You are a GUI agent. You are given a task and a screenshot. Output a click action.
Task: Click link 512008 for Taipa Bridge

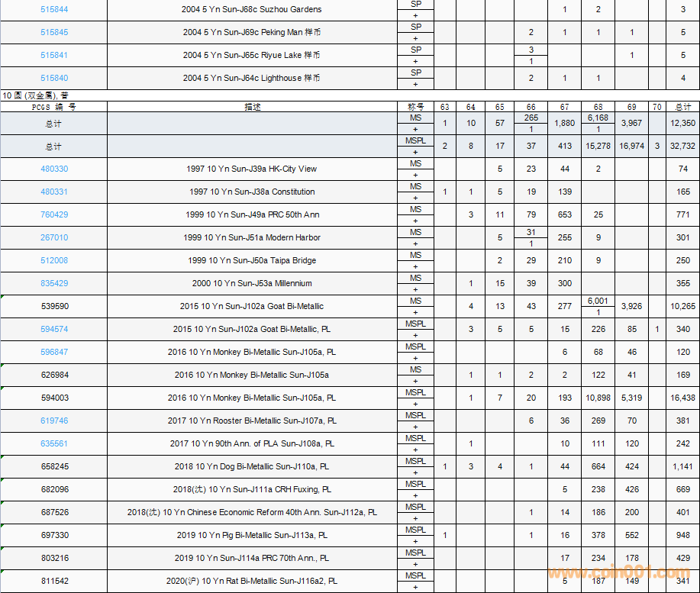[53, 260]
